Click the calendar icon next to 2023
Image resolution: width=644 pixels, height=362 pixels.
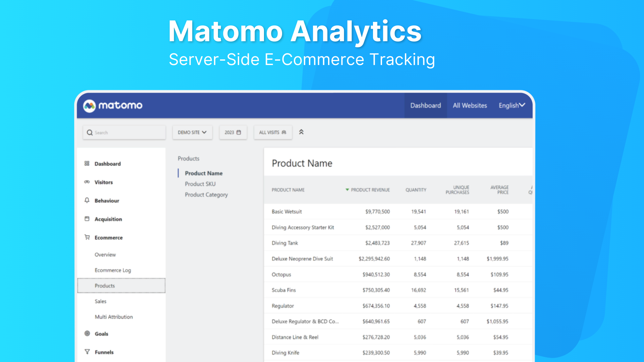239,132
